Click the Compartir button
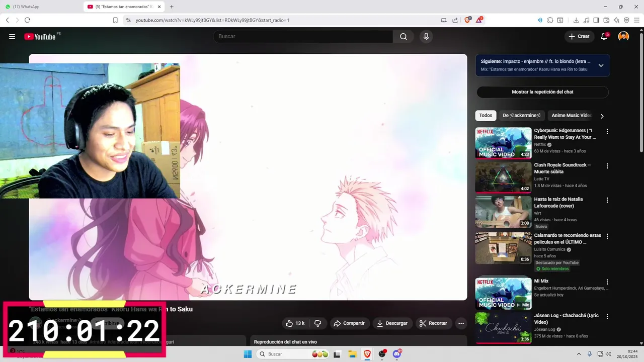Viewport: 644px width, 362px height. (x=350, y=323)
